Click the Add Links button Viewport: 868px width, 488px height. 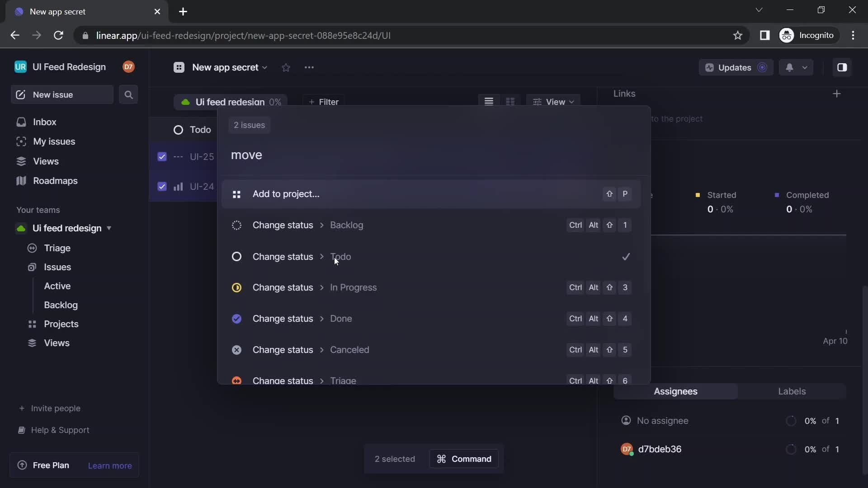pos(837,94)
